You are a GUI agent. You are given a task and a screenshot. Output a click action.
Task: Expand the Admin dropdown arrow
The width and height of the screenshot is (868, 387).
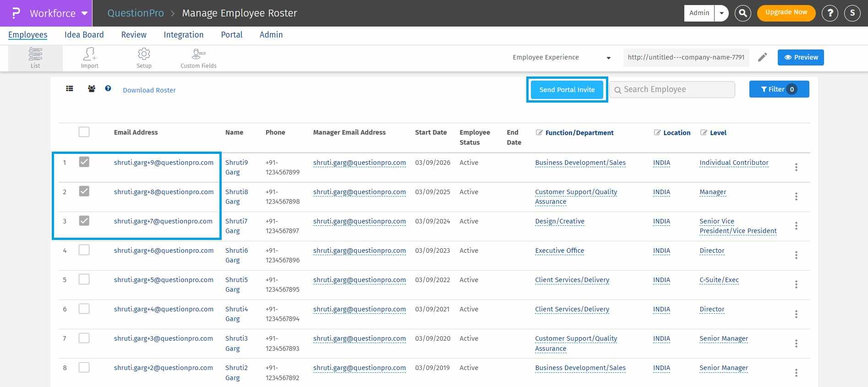(721, 13)
